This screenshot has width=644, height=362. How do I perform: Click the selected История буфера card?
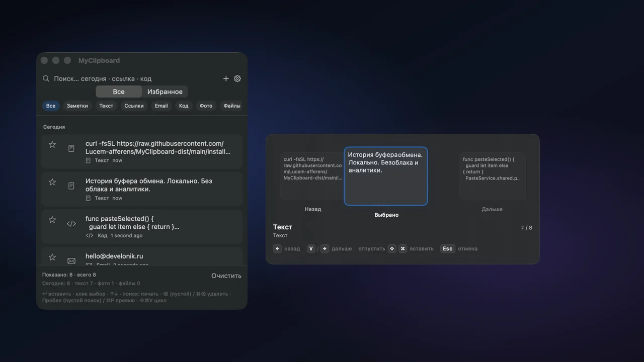tap(386, 176)
